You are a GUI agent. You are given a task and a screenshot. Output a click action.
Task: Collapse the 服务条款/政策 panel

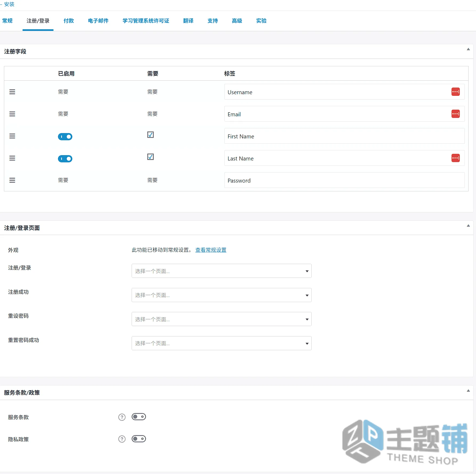click(468, 391)
